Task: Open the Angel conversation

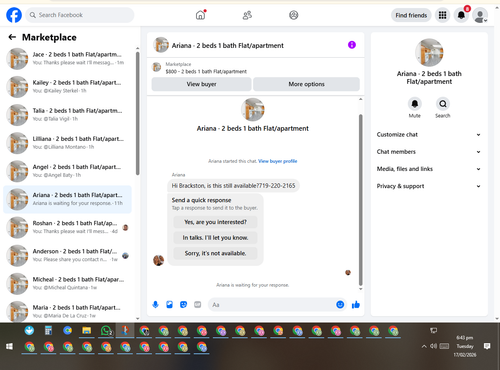Action: click(x=67, y=171)
